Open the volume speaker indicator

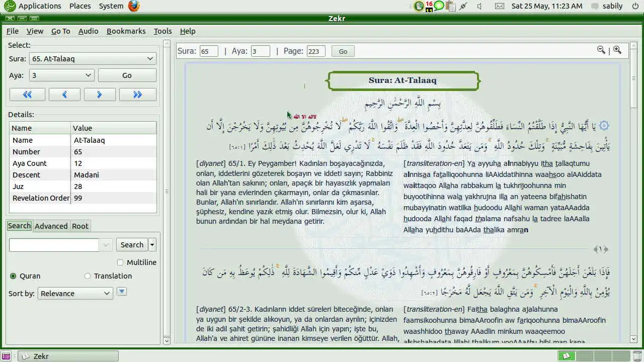point(479,6)
